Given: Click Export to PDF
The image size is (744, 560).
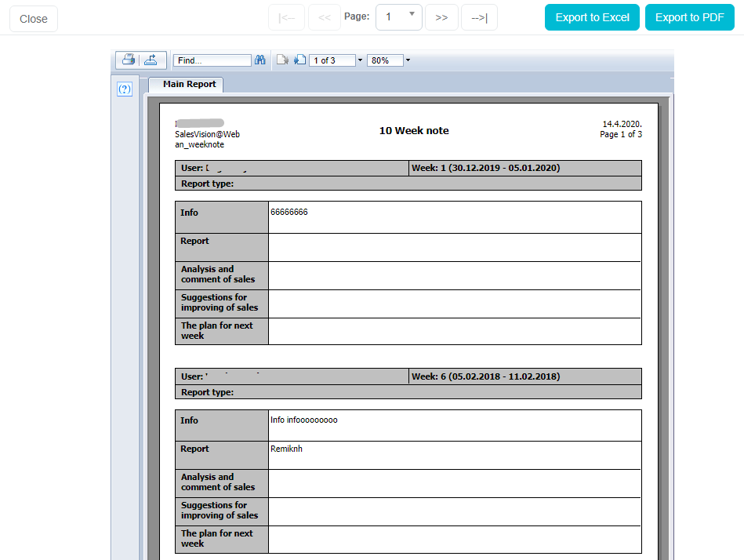Looking at the screenshot, I should [x=689, y=17].
